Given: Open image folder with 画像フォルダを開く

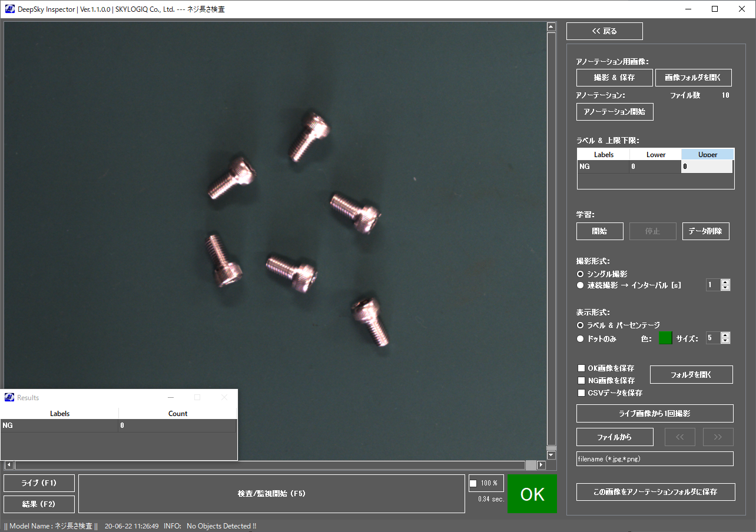Looking at the screenshot, I should click(694, 78).
